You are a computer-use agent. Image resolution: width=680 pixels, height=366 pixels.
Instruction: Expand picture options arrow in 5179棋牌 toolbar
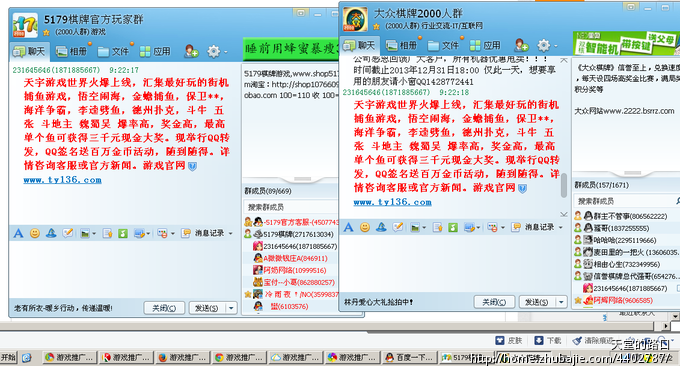pyautogui.click(x=94, y=234)
